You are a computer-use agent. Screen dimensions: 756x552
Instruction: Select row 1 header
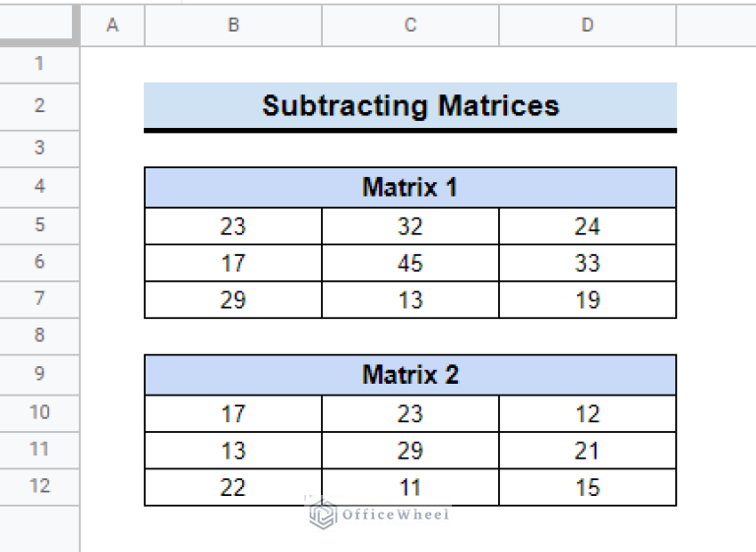coord(39,64)
